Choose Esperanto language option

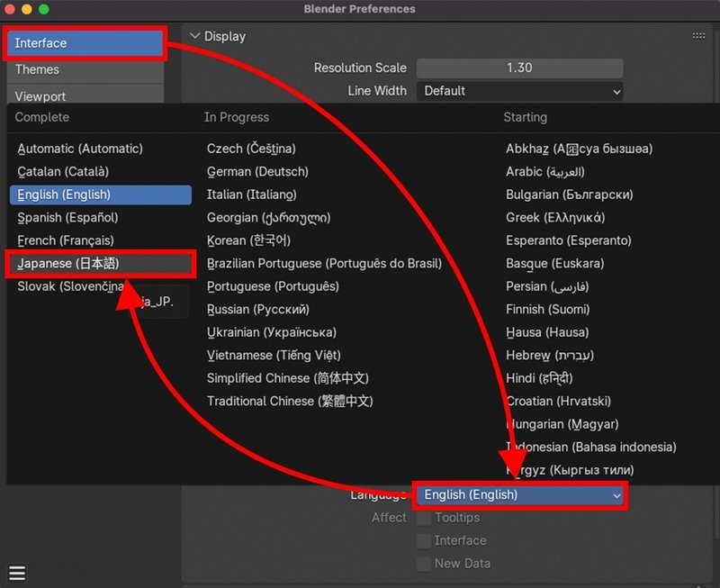[569, 240]
